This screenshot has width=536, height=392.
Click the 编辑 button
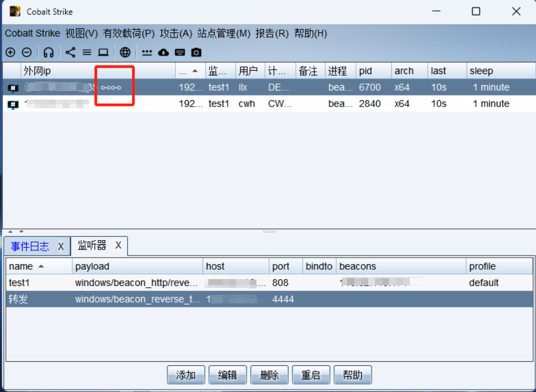tap(227, 375)
